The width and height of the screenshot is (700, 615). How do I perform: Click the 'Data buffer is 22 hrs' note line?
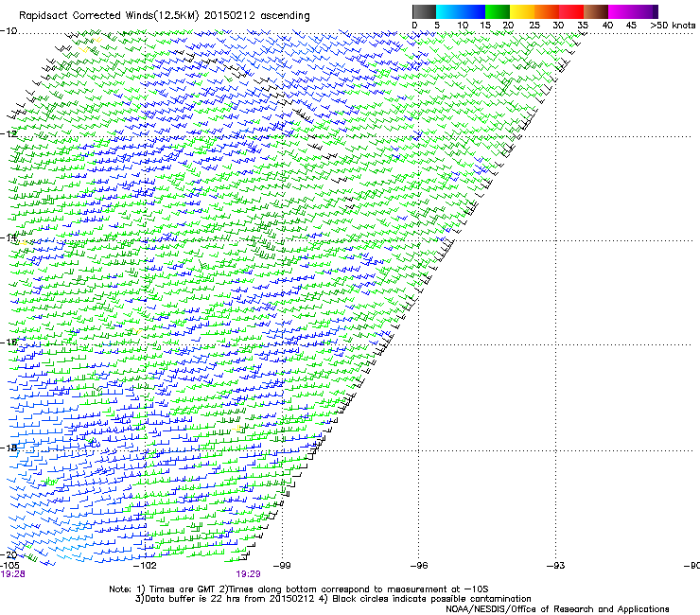point(333,599)
